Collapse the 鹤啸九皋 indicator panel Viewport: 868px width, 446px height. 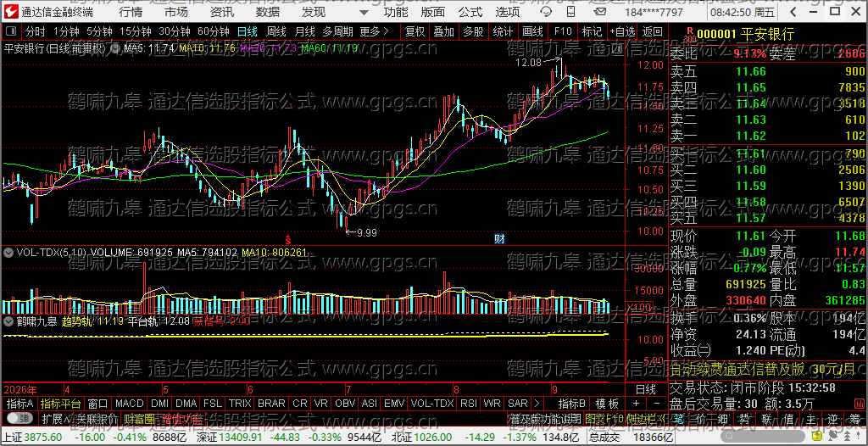pos(8,321)
